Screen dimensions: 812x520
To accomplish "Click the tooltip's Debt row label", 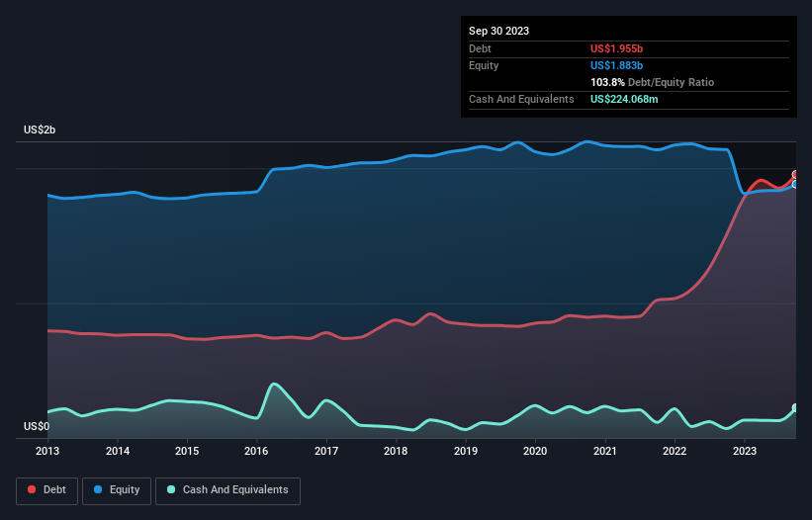I will click(480, 48).
